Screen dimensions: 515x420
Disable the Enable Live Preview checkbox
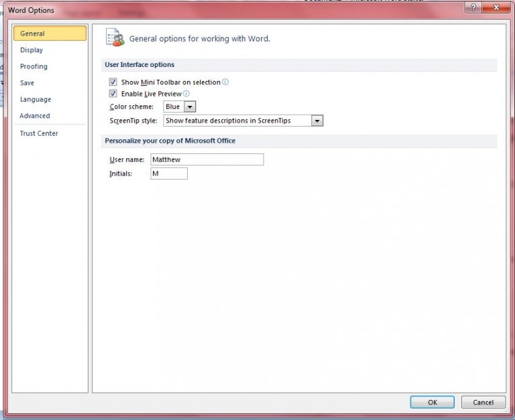pos(113,94)
